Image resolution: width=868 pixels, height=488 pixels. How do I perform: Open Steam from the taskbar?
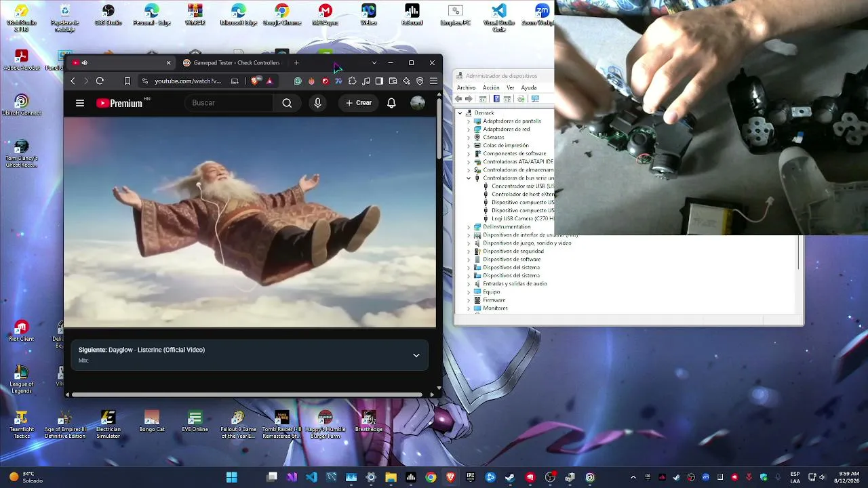[509, 477]
